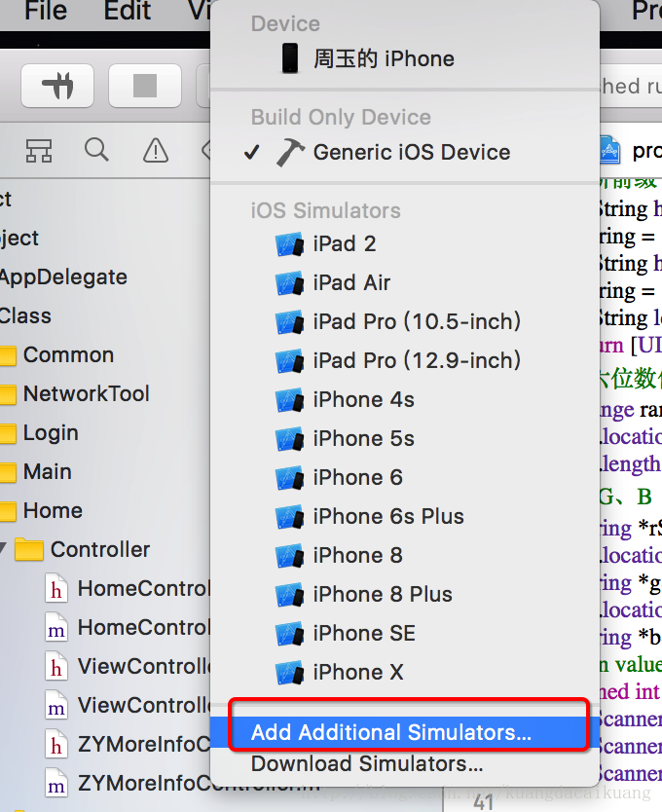The image size is (662, 812).
Task: Click the Run build toolbar button
Action: coord(57,86)
